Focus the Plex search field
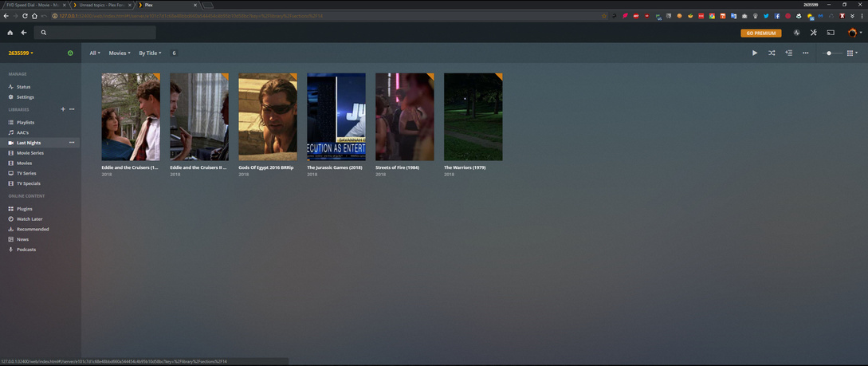Image resolution: width=868 pixels, height=366 pixels. pos(95,33)
